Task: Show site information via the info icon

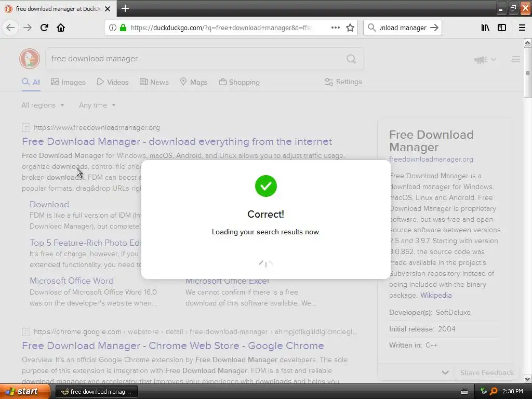Action: click(113, 28)
